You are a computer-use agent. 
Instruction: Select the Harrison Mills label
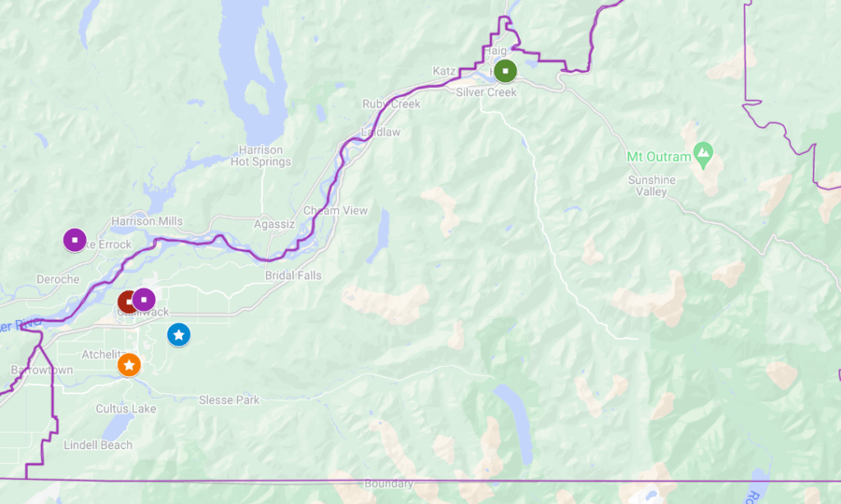(147, 222)
